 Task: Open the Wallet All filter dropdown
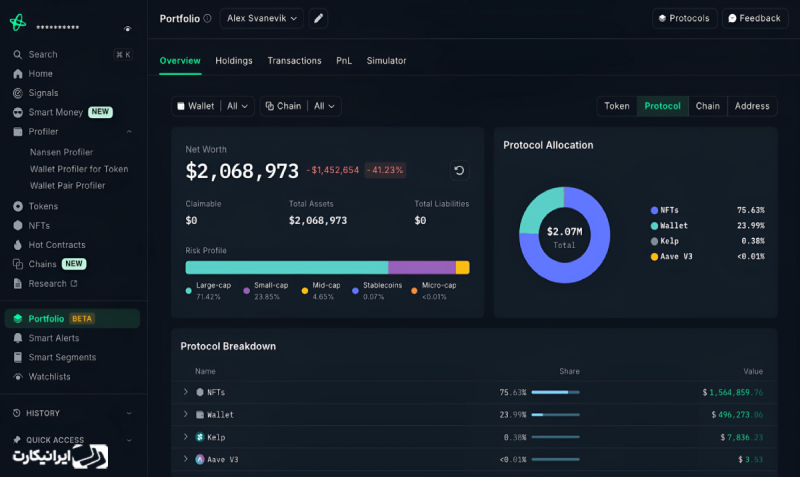pyautogui.click(x=213, y=106)
